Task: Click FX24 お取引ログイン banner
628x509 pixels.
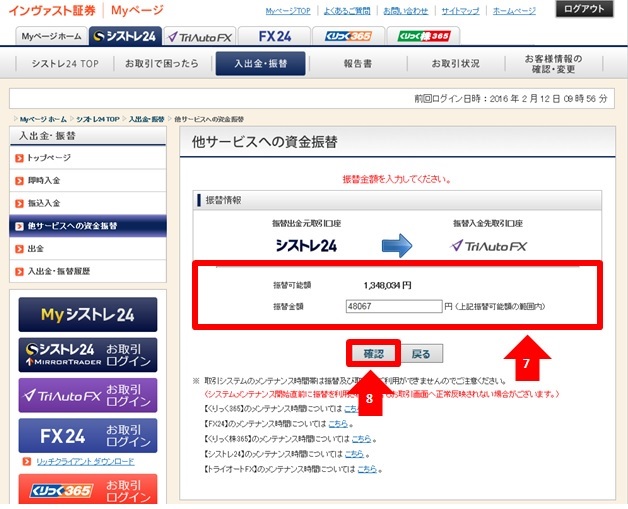Action: [x=88, y=436]
